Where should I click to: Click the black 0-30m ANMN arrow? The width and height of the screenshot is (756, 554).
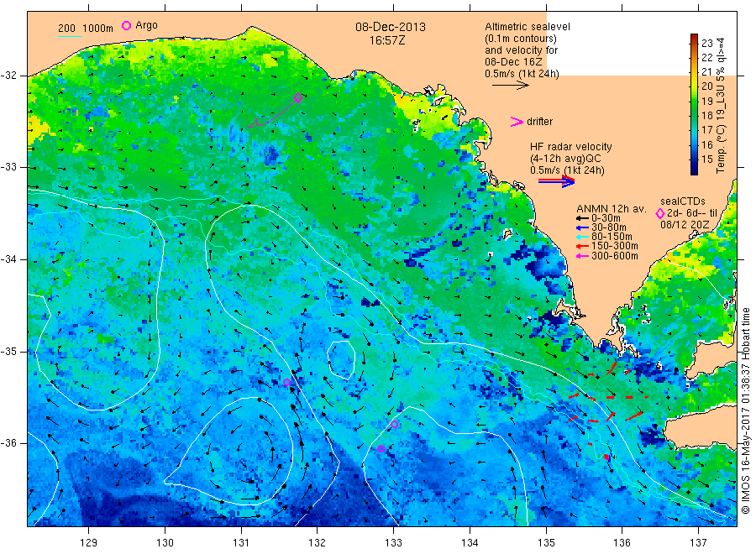click(582, 218)
